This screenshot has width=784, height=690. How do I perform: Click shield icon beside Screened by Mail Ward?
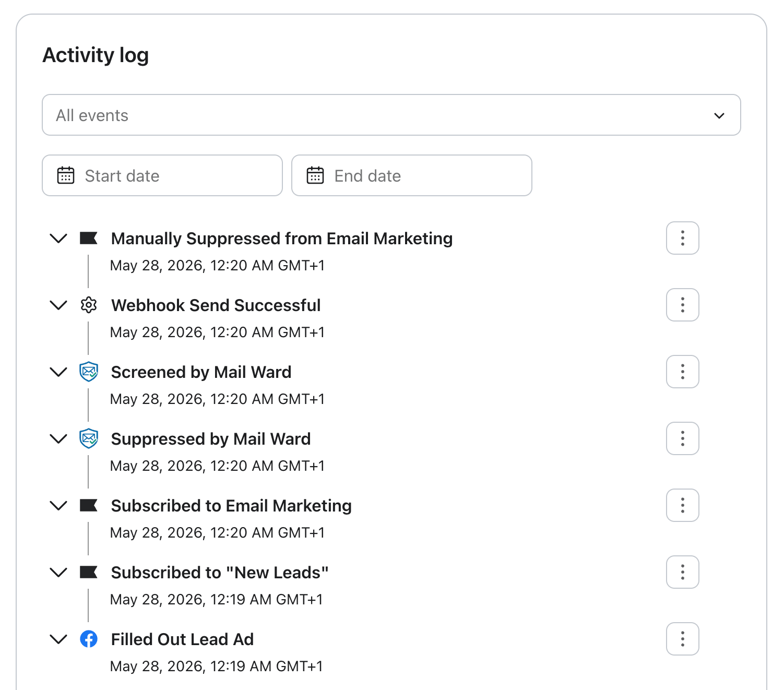click(x=89, y=372)
